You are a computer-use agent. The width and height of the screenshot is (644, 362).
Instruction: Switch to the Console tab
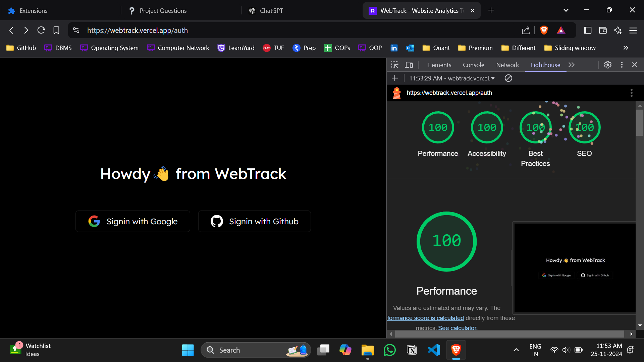[x=473, y=65]
